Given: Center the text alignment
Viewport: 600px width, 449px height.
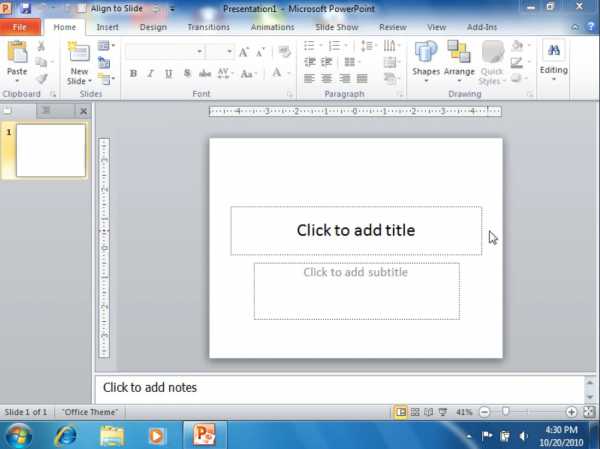Looking at the screenshot, I should tap(326, 78).
